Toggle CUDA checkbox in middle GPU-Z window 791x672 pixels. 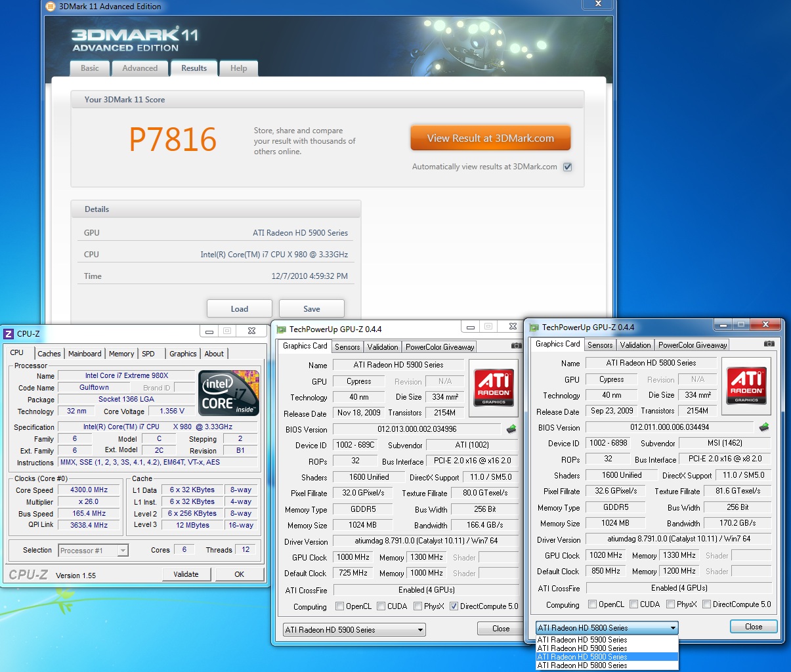pos(381,606)
